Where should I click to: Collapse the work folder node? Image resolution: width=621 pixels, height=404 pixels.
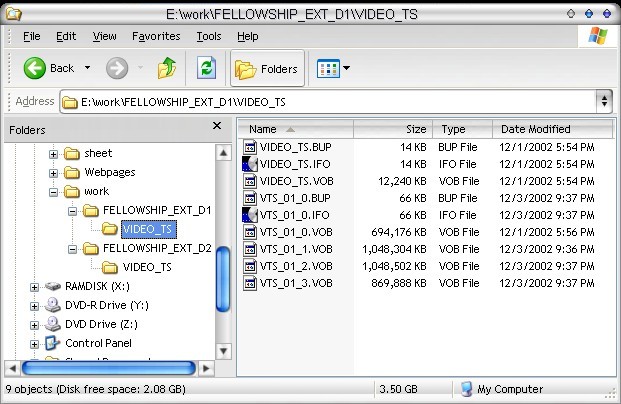pos(53,192)
